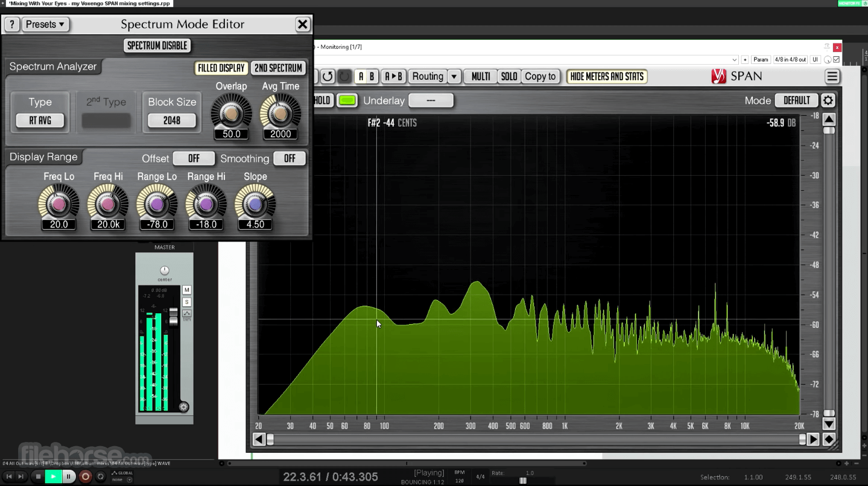Click the redo arrow in SPAN toolbar
The image size is (868, 486).
coord(344,77)
